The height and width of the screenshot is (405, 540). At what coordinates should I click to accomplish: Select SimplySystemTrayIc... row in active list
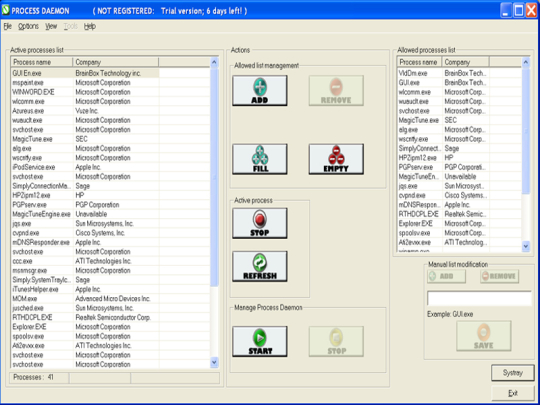tap(111, 280)
